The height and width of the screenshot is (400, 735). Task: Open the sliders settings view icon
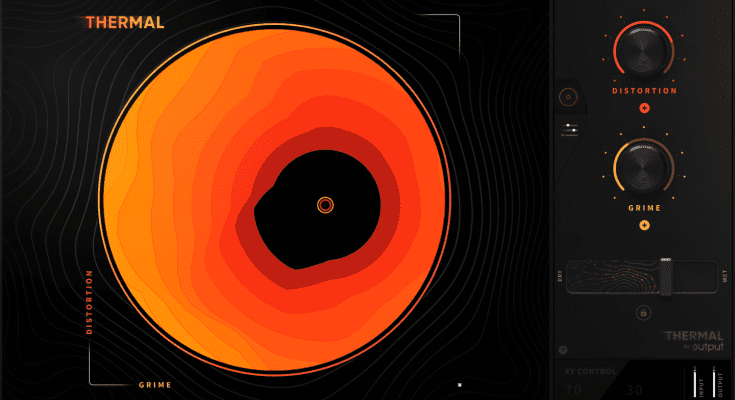[572, 128]
